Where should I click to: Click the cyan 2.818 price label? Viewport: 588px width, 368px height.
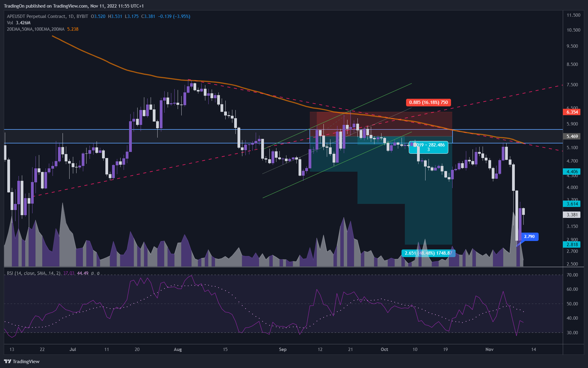tap(572, 245)
